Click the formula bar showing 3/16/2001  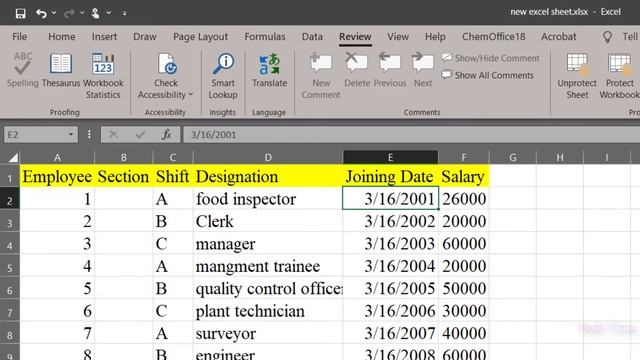pyautogui.click(x=411, y=135)
